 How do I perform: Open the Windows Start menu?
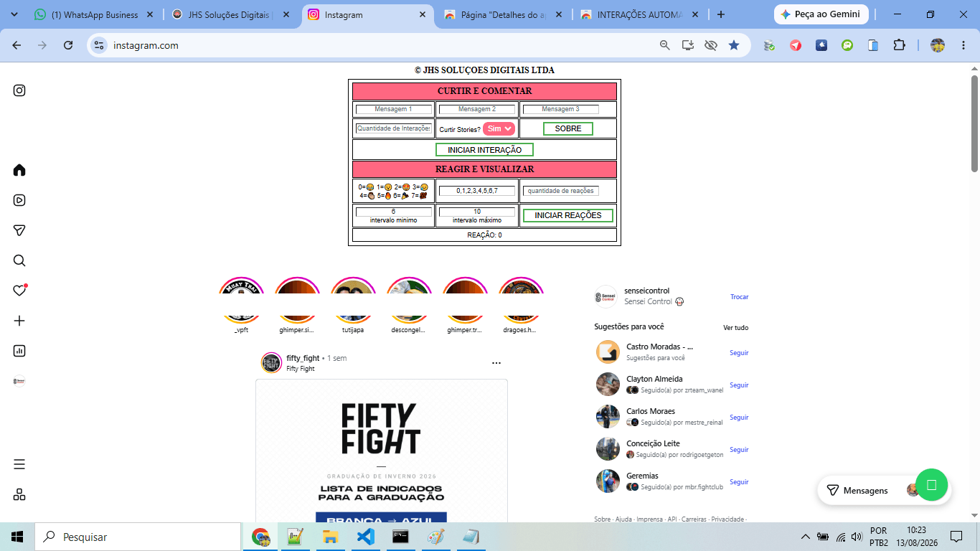[x=17, y=537]
